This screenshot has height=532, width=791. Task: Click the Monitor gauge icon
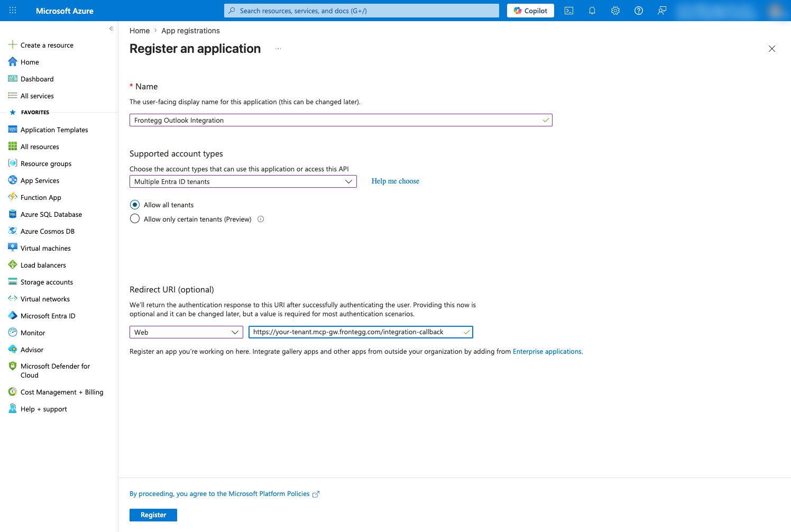(x=13, y=333)
